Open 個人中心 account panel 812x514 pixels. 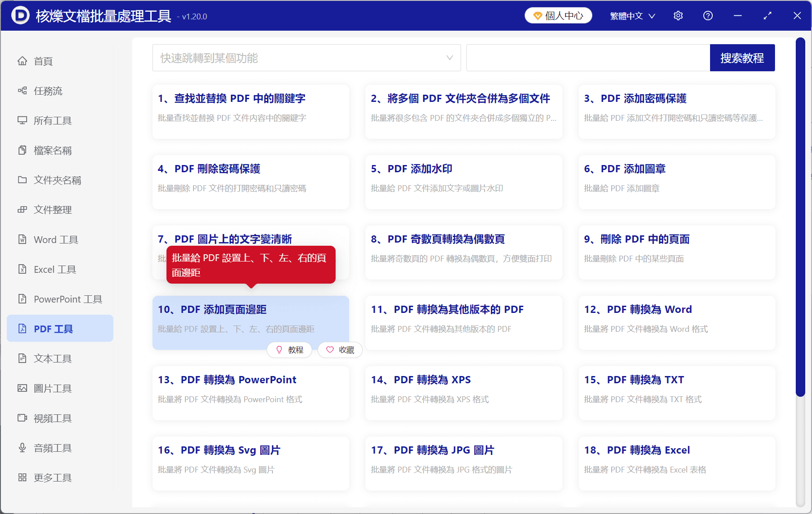coord(558,15)
